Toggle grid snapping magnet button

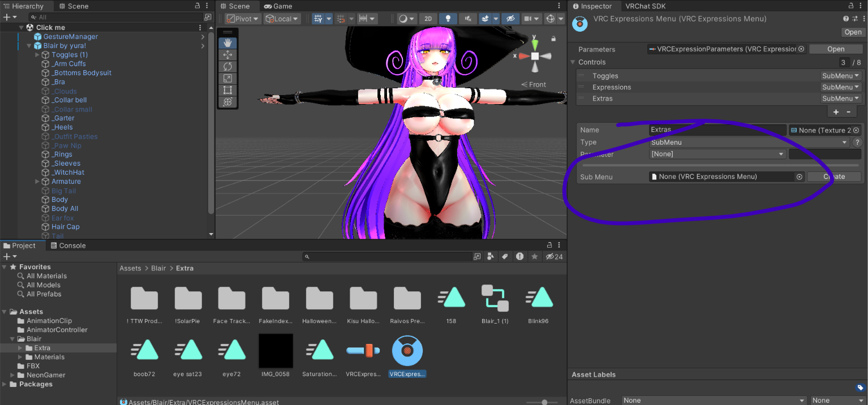point(341,19)
